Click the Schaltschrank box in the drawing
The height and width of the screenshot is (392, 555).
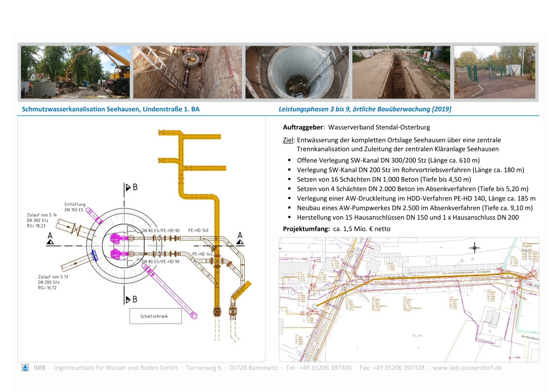(155, 316)
